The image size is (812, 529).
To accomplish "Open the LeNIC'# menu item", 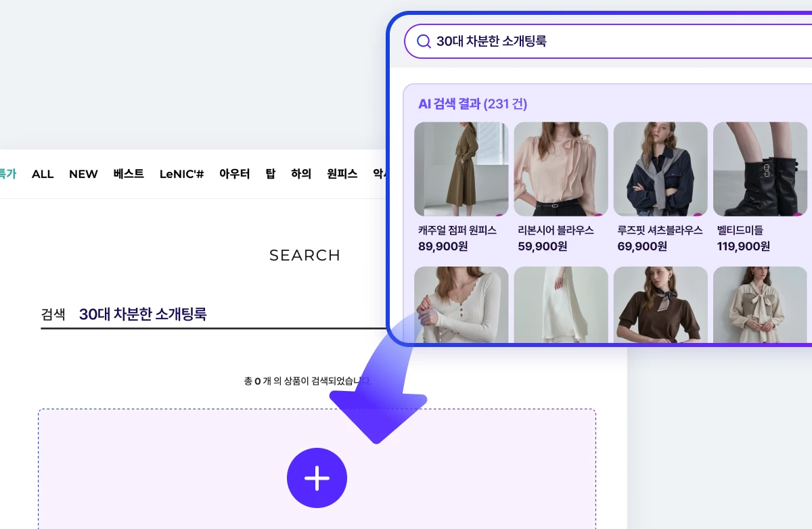I will click(181, 174).
